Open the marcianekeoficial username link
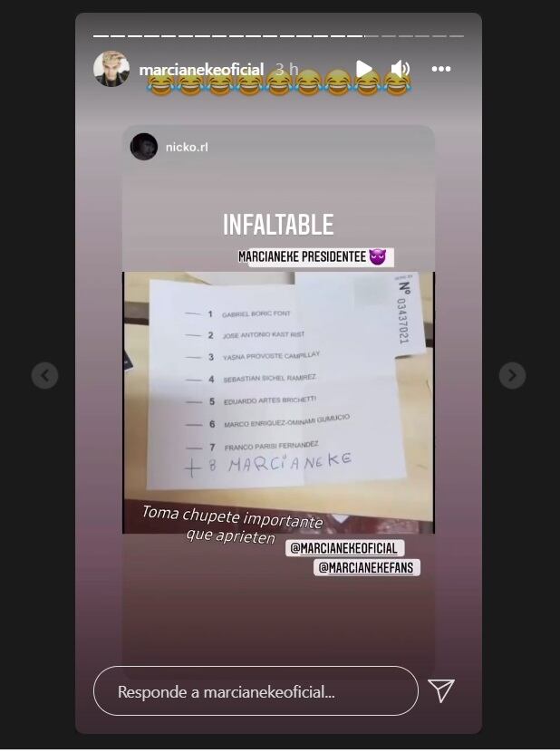This screenshot has height=752, width=560. coord(201,70)
